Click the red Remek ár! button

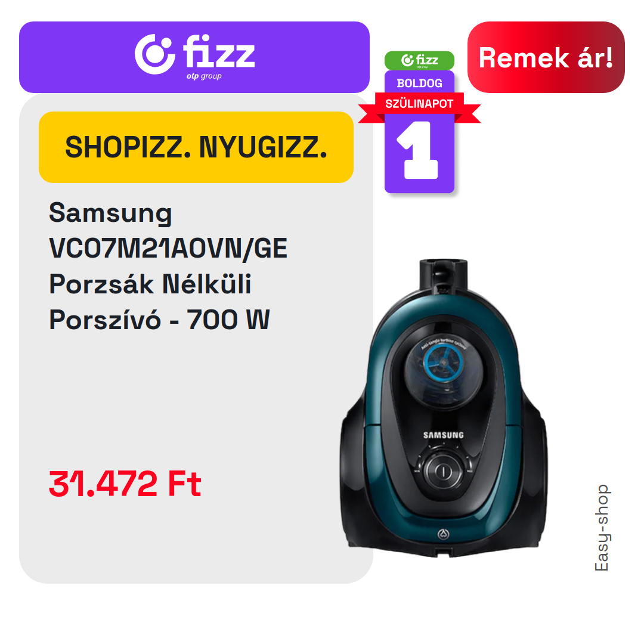pos(546,57)
